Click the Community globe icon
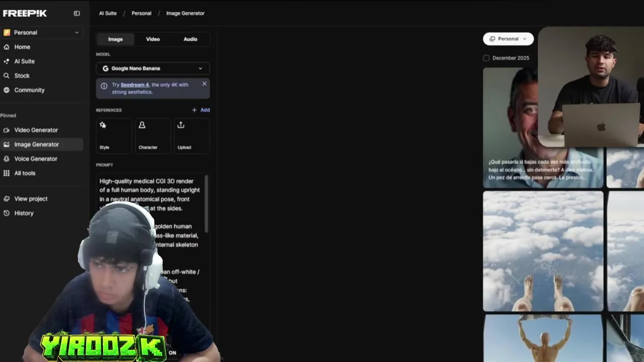This screenshot has height=362, width=644. click(7, 90)
